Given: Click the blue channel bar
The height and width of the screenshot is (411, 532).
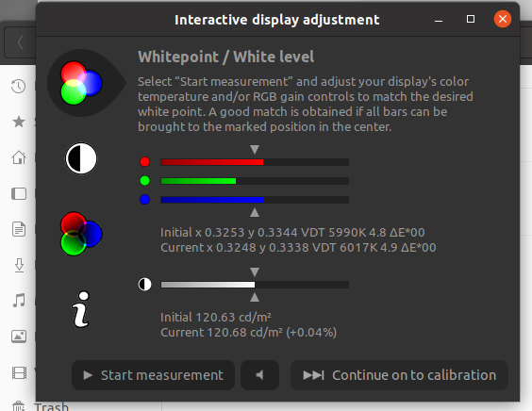Looking at the screenshot, I should coord(255,200).
